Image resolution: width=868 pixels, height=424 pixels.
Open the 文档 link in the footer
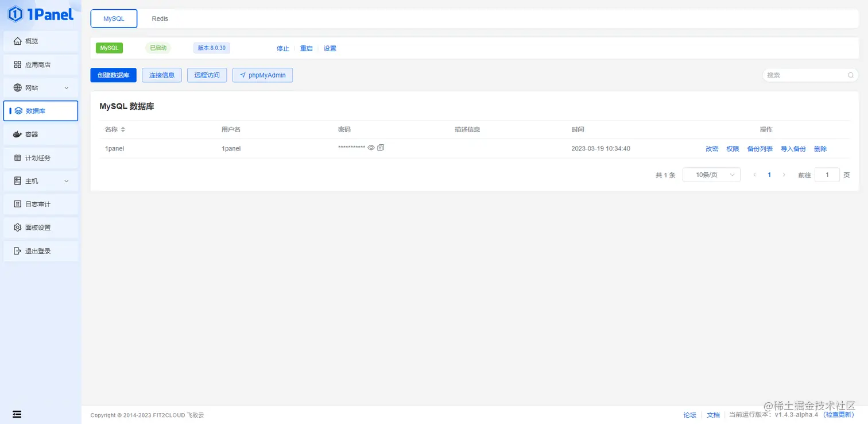(x=713, y=415)
